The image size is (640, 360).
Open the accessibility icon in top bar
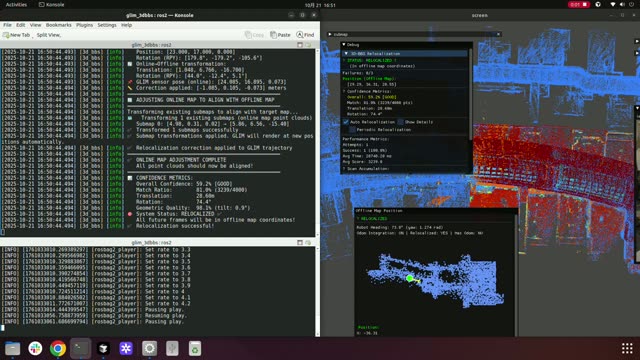[x=598, y=5]
